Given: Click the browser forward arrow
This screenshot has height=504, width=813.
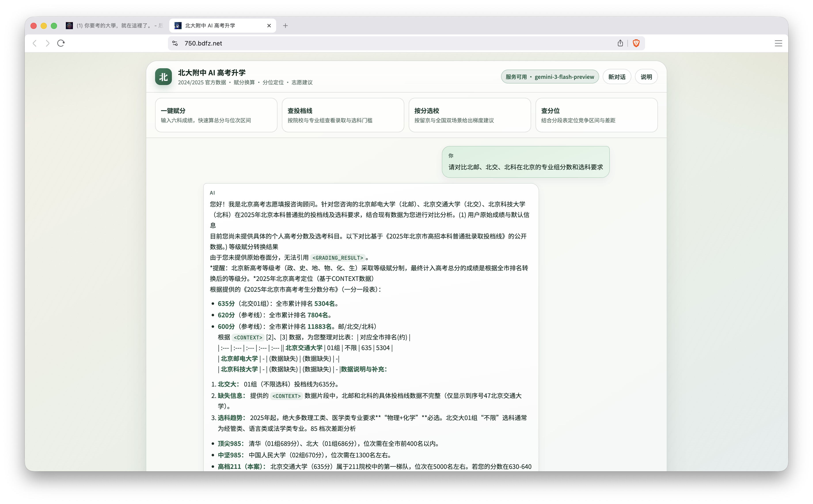Looking at the screenshot, I should pos(48,43).
